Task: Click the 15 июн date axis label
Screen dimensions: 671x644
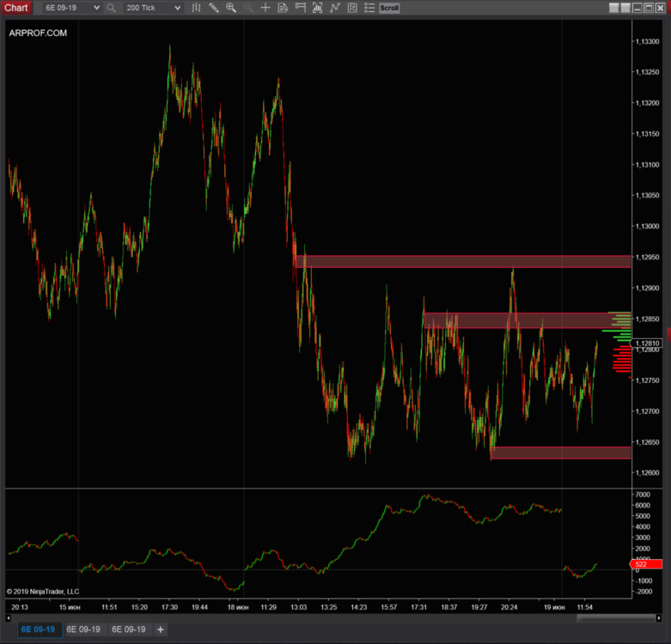Action: point(70,607)
